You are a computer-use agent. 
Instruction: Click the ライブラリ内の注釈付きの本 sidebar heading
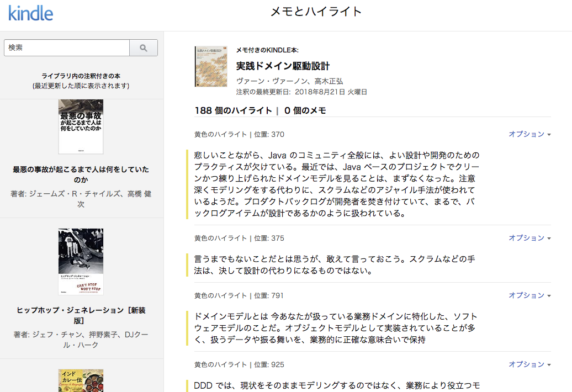[81, 76]
